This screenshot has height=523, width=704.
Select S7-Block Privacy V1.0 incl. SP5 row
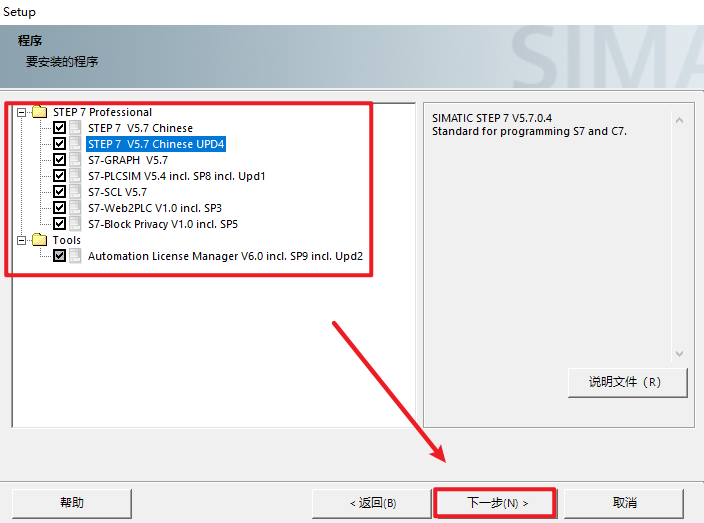pos(163,224)
